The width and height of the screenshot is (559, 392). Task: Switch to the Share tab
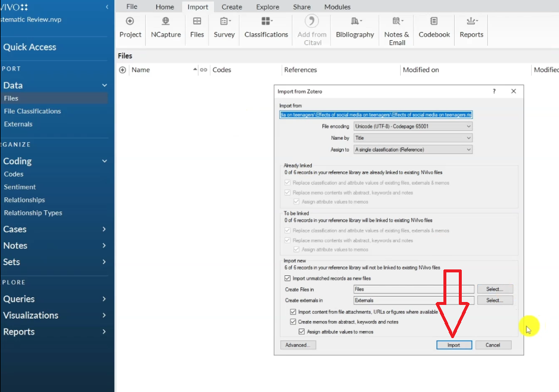pyautogui.click(x=302, y=7)
